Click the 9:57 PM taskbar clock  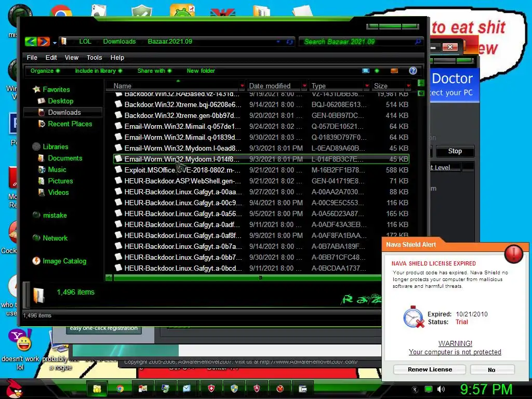point(486,390)
